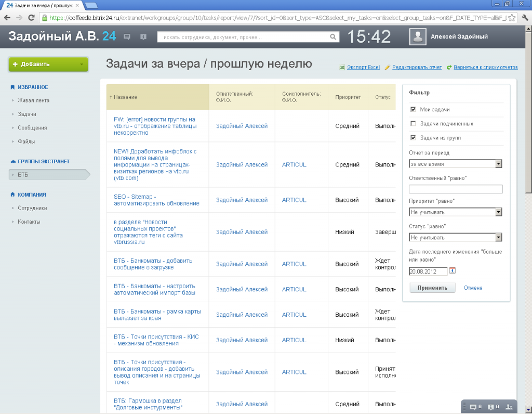Viewport: 532px width, 414px height.
Task: Click 'Вернуться к списку отчетов' link
Action: pos(486,67)
